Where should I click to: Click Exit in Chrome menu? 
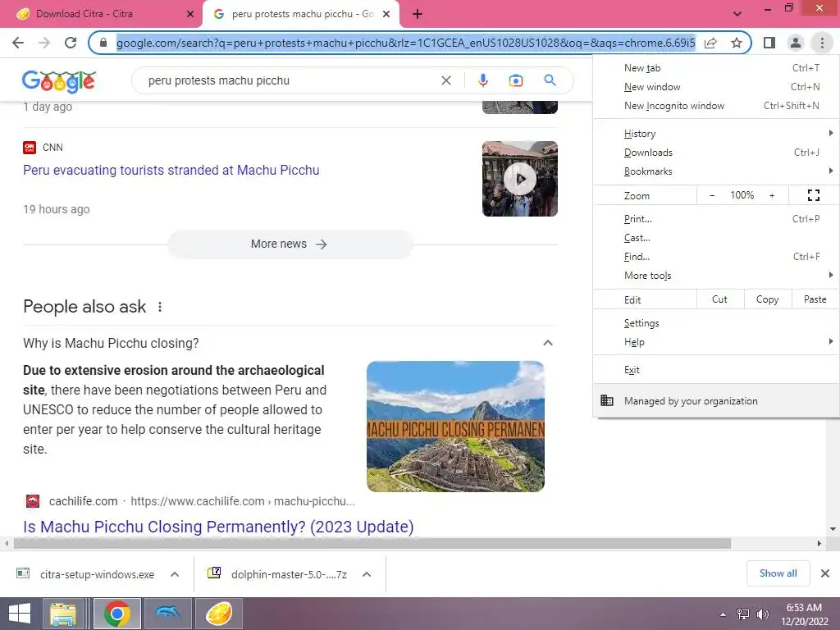[715, 370]
